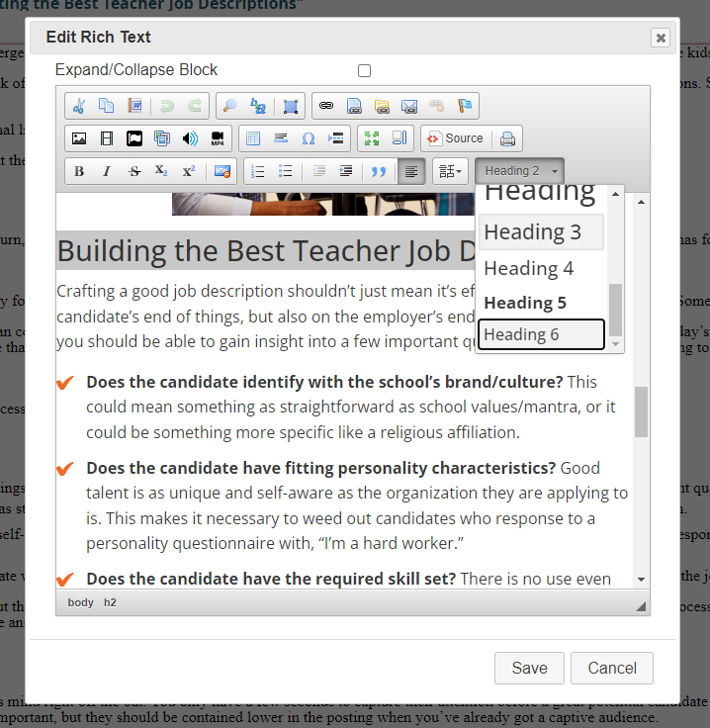Toggle bulleted list
This screenshot has height=728, width=710.
coord(286,171)
